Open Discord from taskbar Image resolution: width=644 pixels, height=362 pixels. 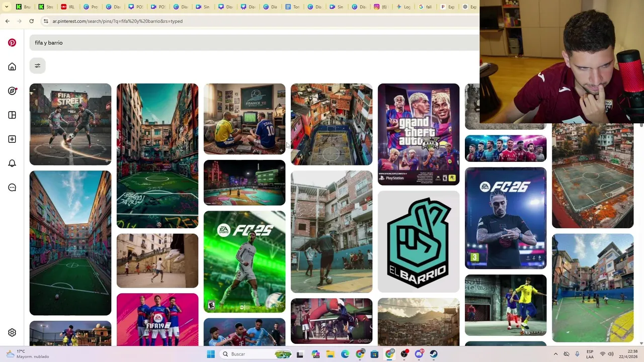pos(419,354)
